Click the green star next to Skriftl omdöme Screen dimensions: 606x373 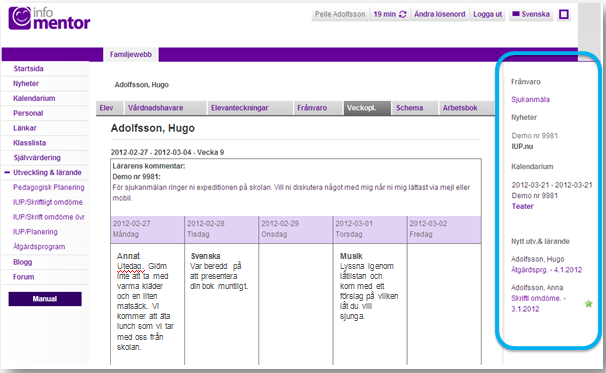[588, 304]
